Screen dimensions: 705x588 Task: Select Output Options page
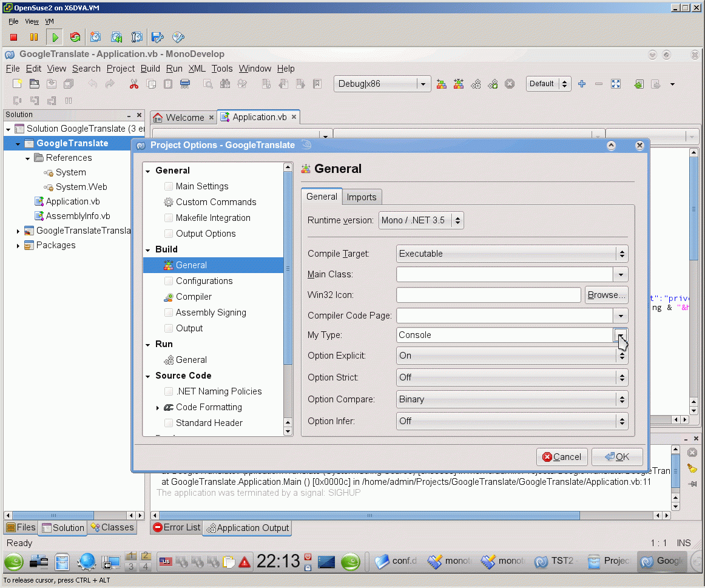pos(206,233)
